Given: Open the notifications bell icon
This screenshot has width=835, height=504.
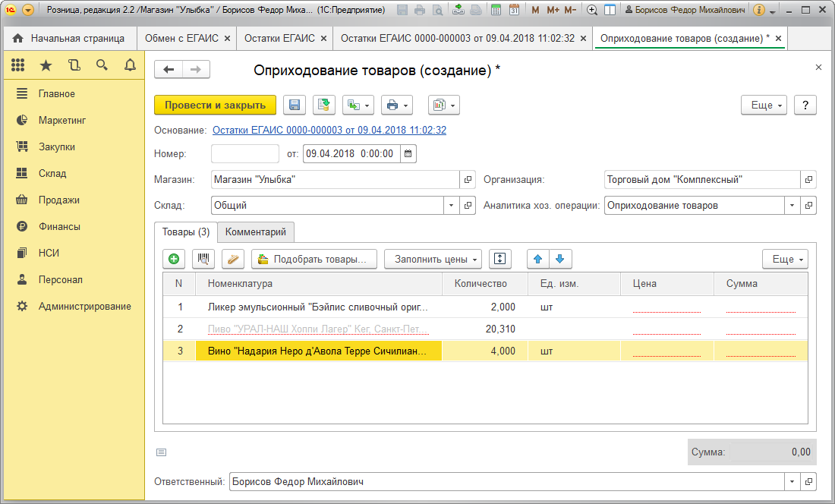Looking at the screenshot, I should [x=130, y=65].
